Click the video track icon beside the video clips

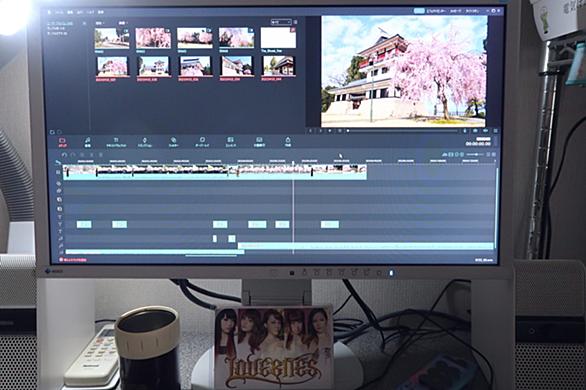[x=58, y=172]
